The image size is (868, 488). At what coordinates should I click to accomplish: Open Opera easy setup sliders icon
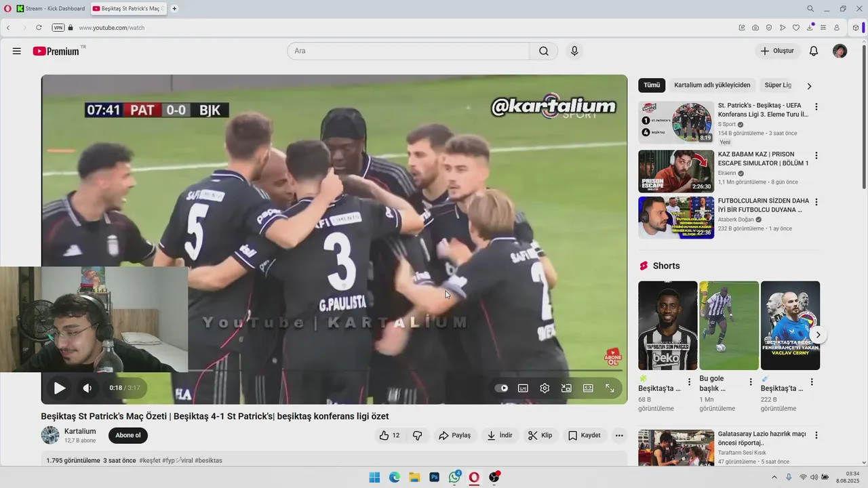tap(823, 28)
